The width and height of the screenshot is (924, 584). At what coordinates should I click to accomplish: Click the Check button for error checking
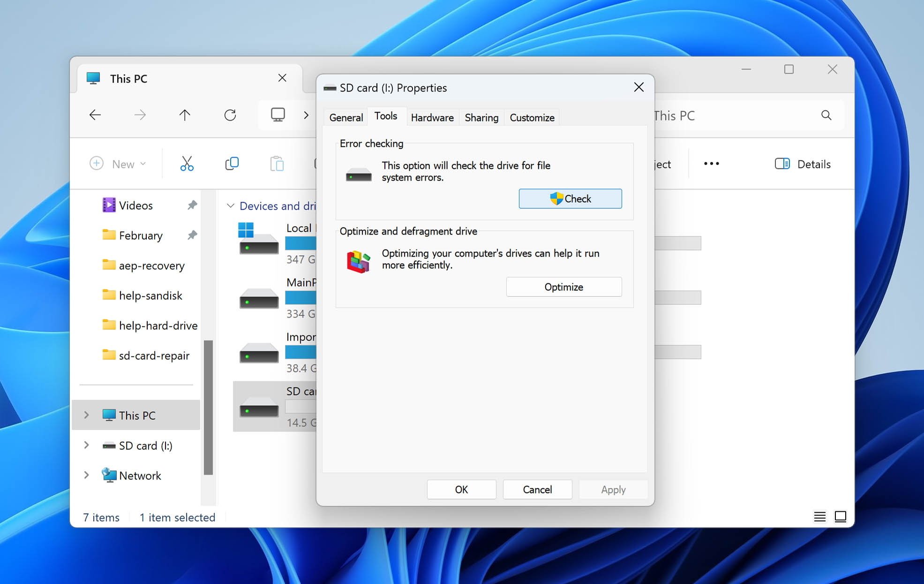point(570,198)
